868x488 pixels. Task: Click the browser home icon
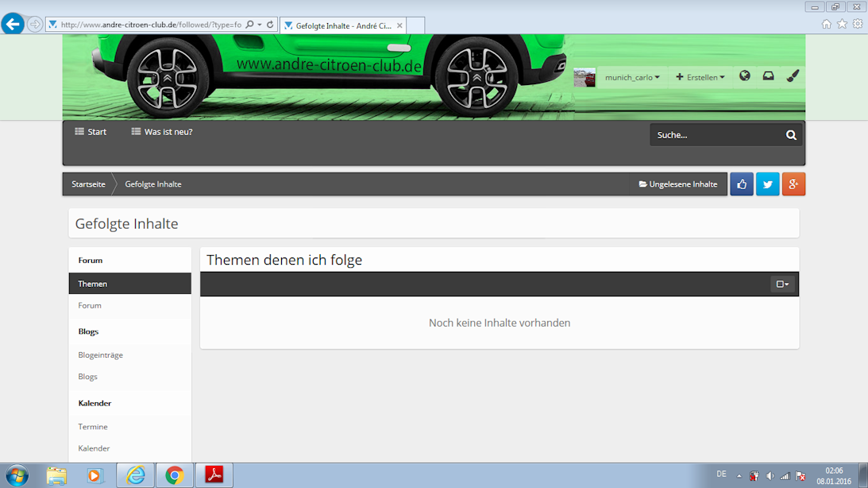click(827, 24)
